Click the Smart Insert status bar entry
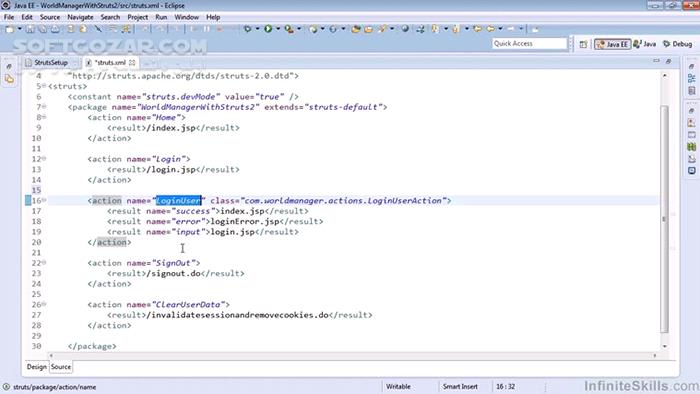 [460, 386]
